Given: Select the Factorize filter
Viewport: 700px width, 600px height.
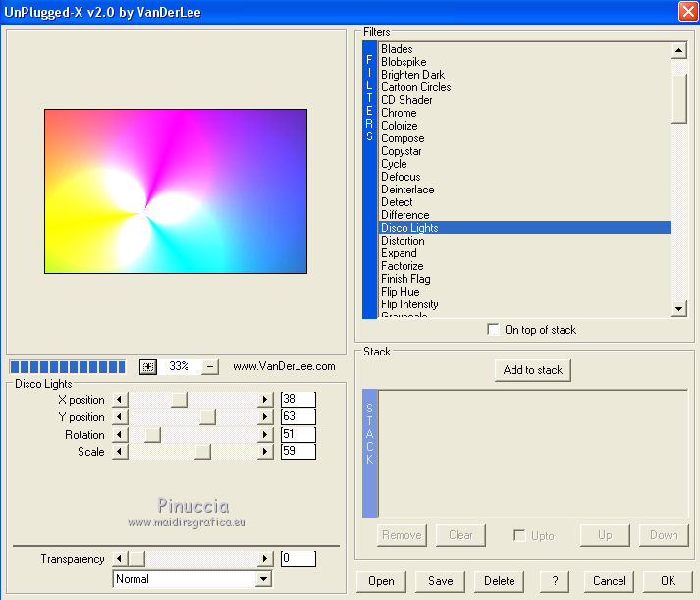Looking at the screenshot, I should 524,266.
